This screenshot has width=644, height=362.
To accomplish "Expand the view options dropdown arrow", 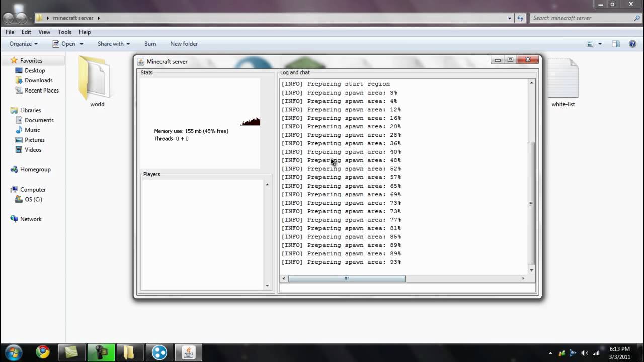I will tap(600, 44).
